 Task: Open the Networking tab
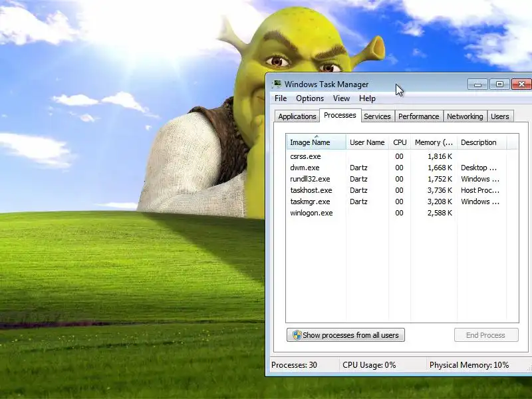click(465, 116)
